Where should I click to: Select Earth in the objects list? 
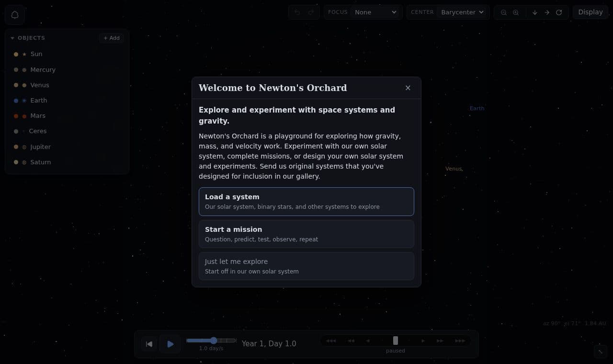coord(67,100)
